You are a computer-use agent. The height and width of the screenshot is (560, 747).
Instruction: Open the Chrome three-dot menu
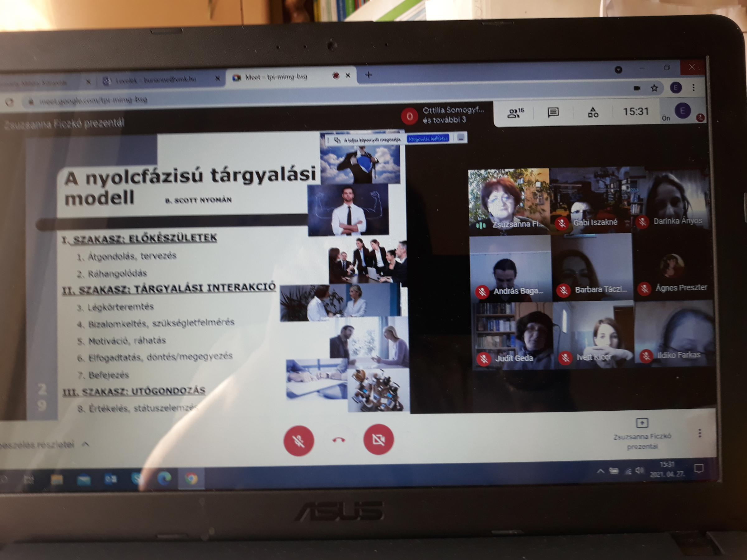693,87
